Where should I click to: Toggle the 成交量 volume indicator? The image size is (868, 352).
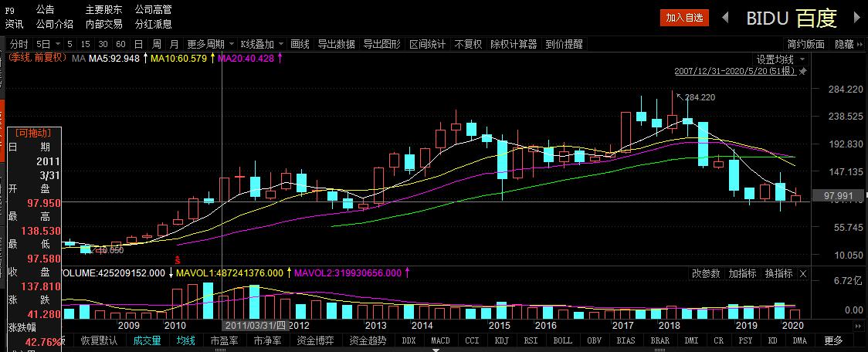147,340
